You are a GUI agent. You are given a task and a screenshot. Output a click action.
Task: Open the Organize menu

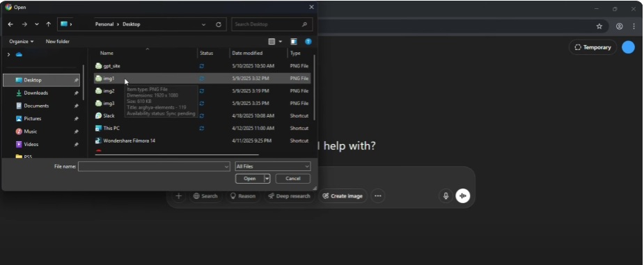[x=22, y=42]
